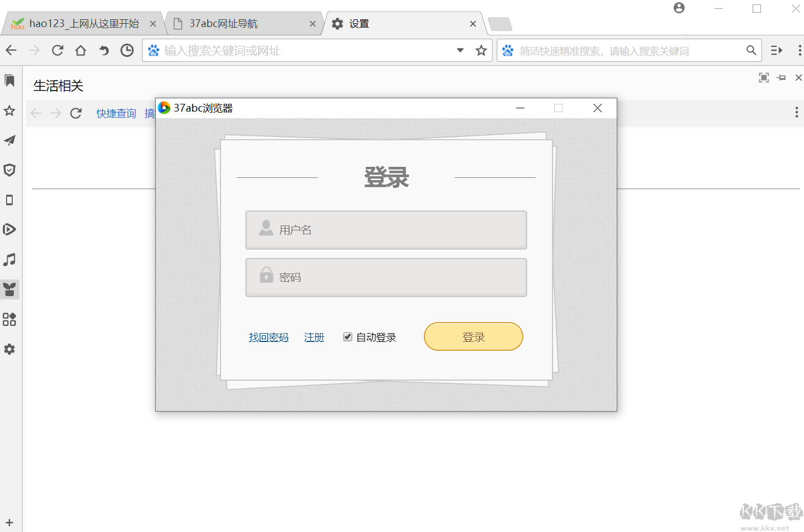
Task: Open the 快捷查询 link
Action: [116, 113]
